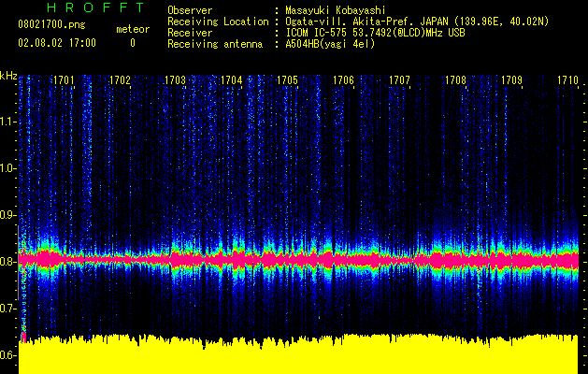Click the Observer label
Image resolution: width=588 pixels, height=374 pixels.
[x=190, y=10]
